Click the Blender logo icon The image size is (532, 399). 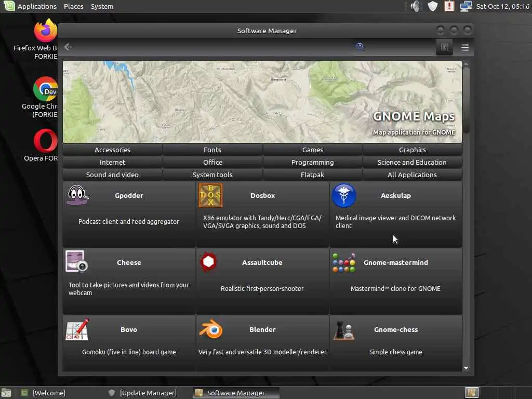tap(211, 329)
